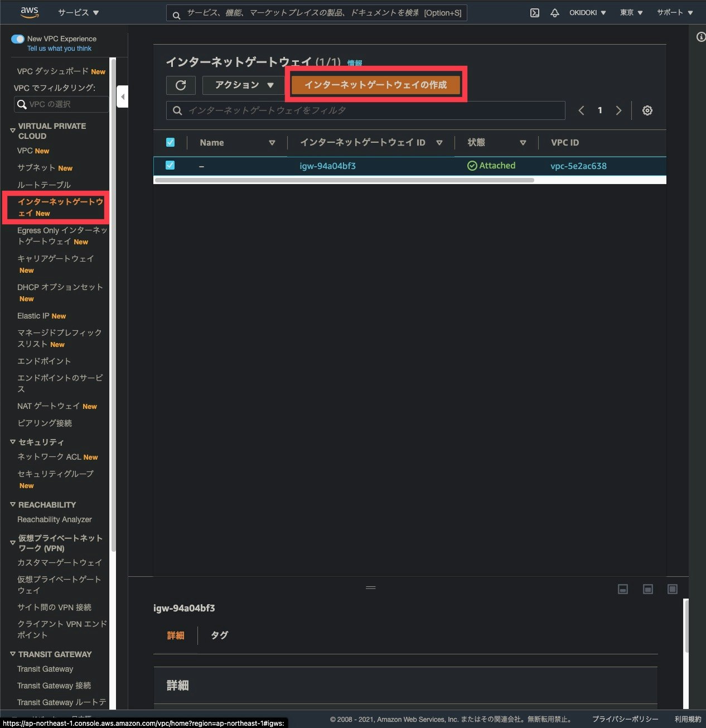Viewport: 706px width, 728px height.
Task: Open サイト間の VPN 接続 in sidebar
Action: (x=54, y=607)
